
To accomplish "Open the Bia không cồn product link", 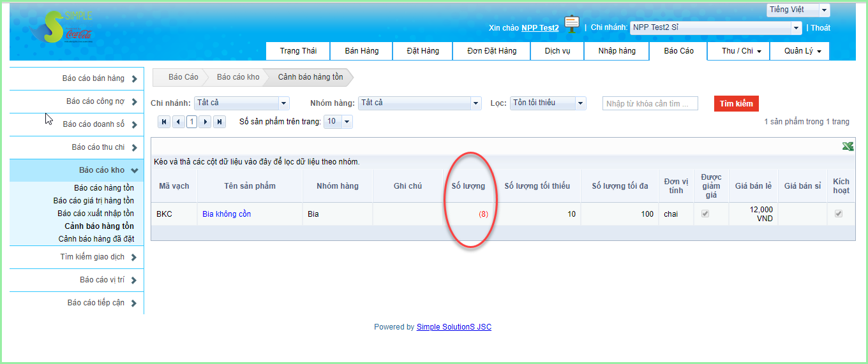I will [227, 214].
